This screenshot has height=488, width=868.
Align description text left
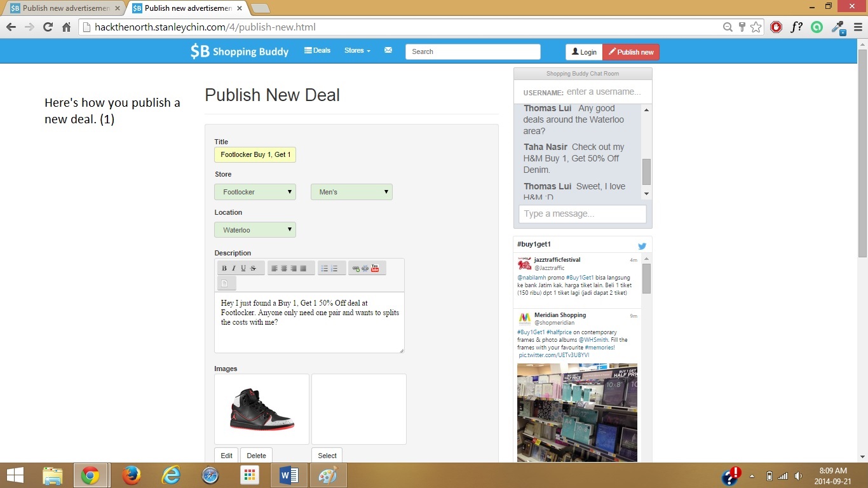tap(275, 268)
